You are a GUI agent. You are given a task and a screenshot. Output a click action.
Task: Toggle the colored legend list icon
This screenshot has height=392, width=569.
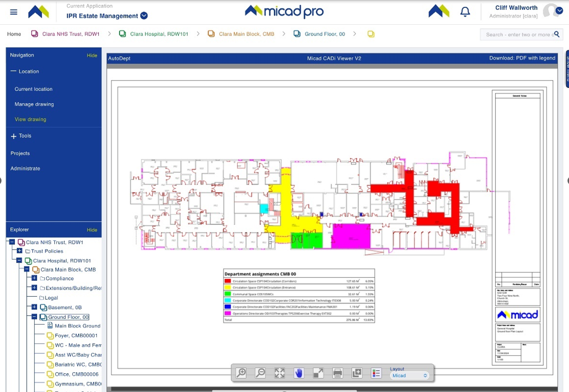(376, 373)
